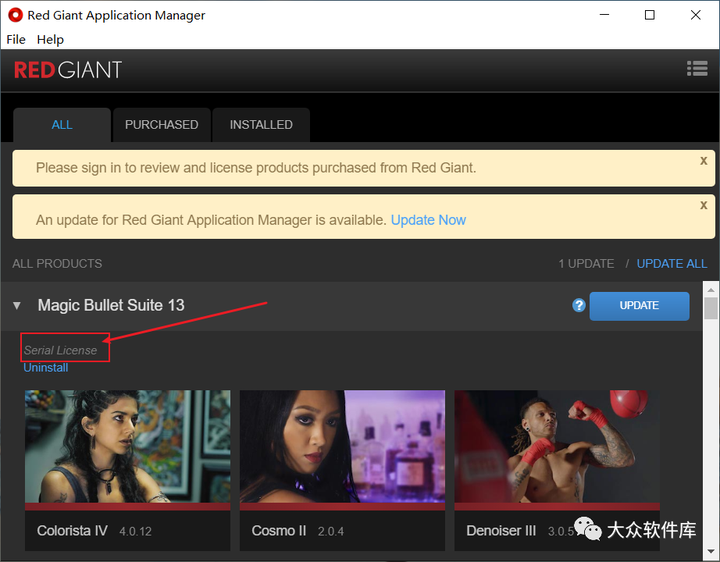This screenshot has height=562, width=720.
Task: Select the Cosmo II thumbnail
Action: point(342,447)
